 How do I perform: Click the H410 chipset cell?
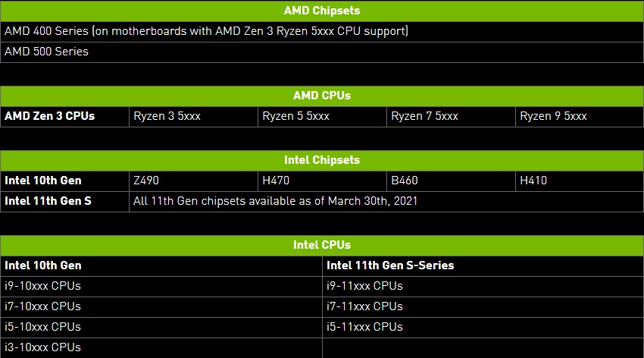coord(533,181)
